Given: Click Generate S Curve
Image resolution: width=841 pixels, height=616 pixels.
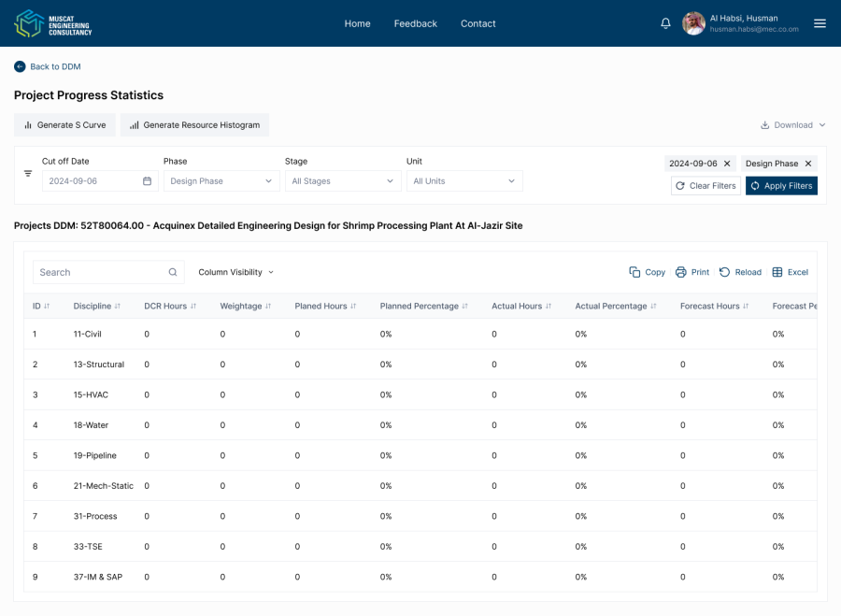Looking at the screenshot, I should click(64, 125).
